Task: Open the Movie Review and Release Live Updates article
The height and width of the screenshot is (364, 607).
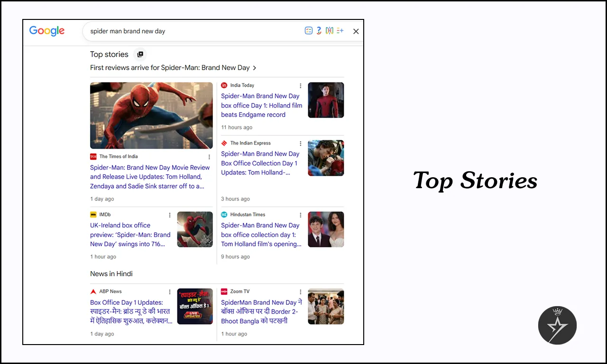Action: [150, 177]
